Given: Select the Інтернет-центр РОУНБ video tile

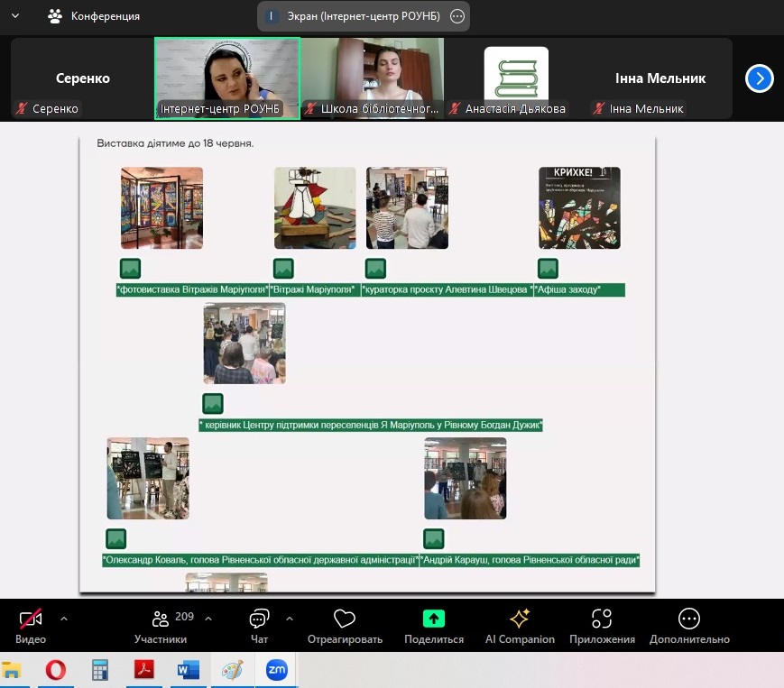Looking at the screenshot, I should click(x=227, y=77).
